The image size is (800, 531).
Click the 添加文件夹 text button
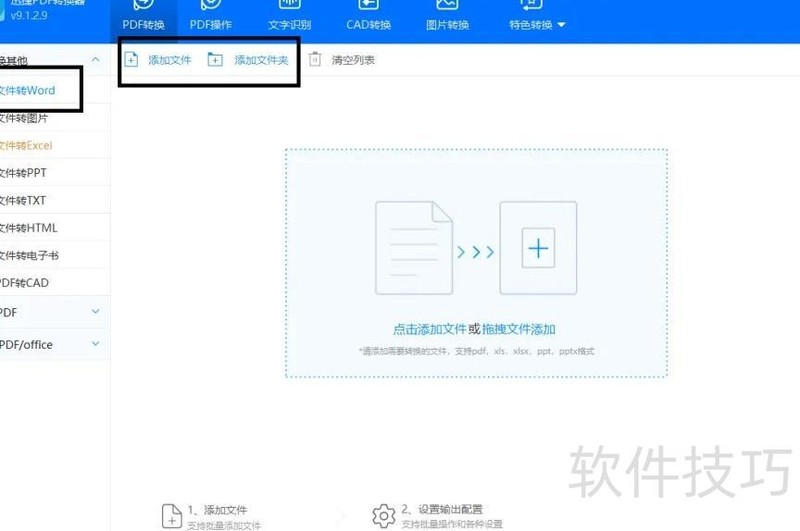(x=261, y=60)
